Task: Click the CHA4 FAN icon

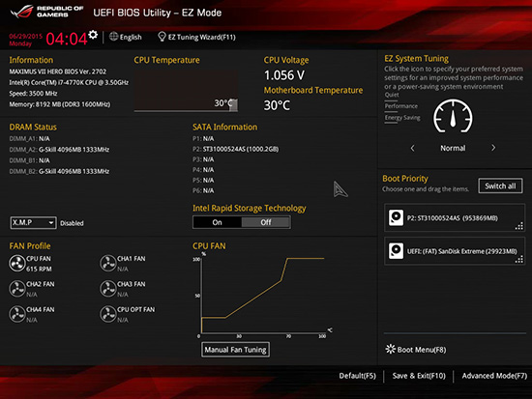Action: coord(17,314)
